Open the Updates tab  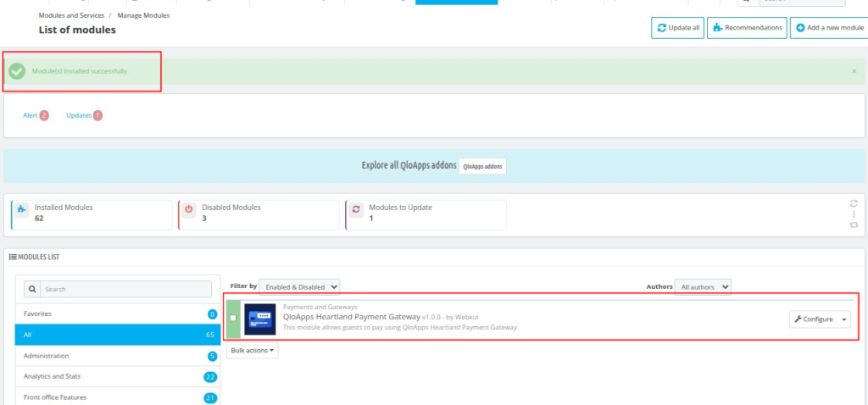[x=84, y=115]
